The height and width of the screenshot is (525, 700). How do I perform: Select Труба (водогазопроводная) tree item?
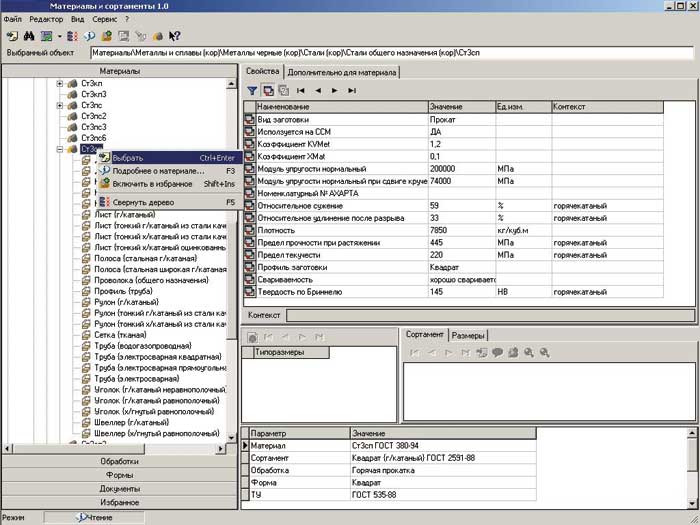tap(143, 346)
